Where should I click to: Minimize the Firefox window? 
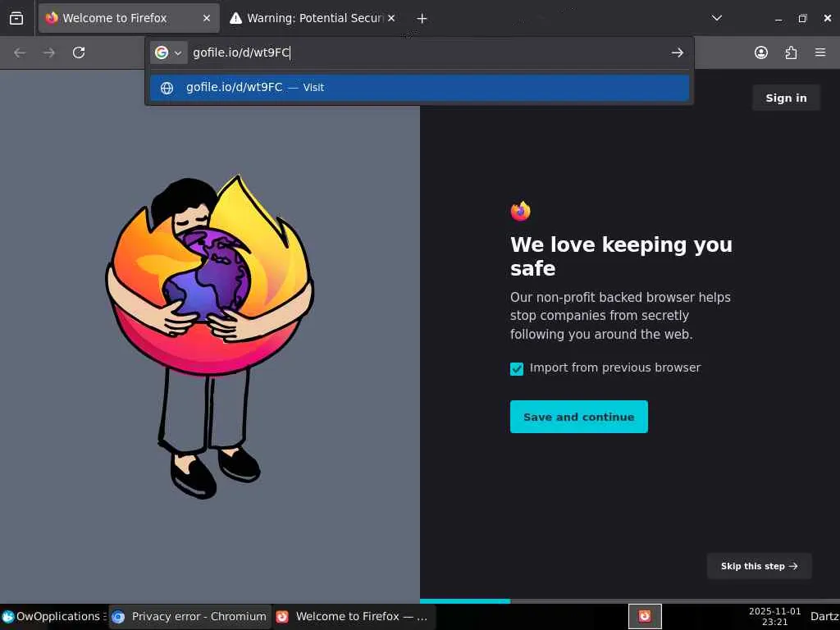[778, 18]
